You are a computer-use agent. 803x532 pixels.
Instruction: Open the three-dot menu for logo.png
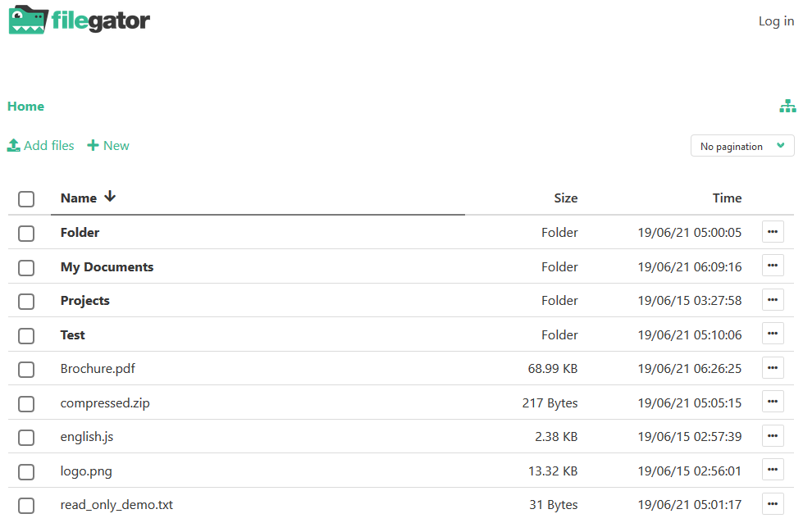pos(773,470)
